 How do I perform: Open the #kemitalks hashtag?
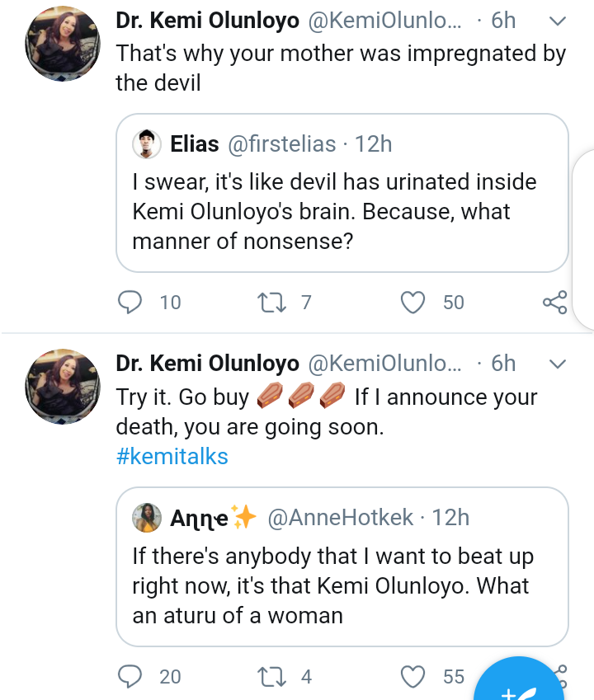(x=172, y=456)
